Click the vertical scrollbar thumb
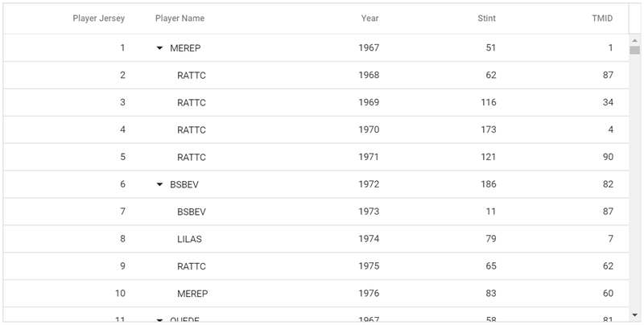This screenshot has height=325, width=644. [635, 50]
